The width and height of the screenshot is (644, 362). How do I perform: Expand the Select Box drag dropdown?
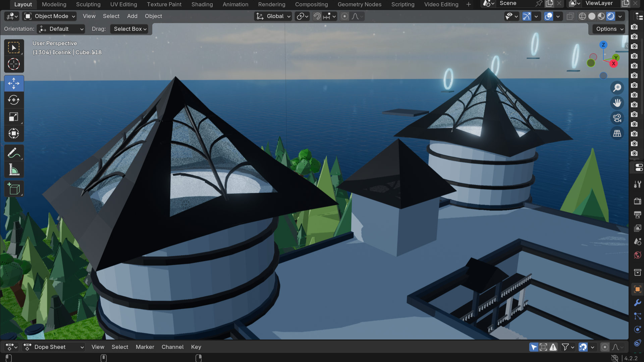[129, 29]
